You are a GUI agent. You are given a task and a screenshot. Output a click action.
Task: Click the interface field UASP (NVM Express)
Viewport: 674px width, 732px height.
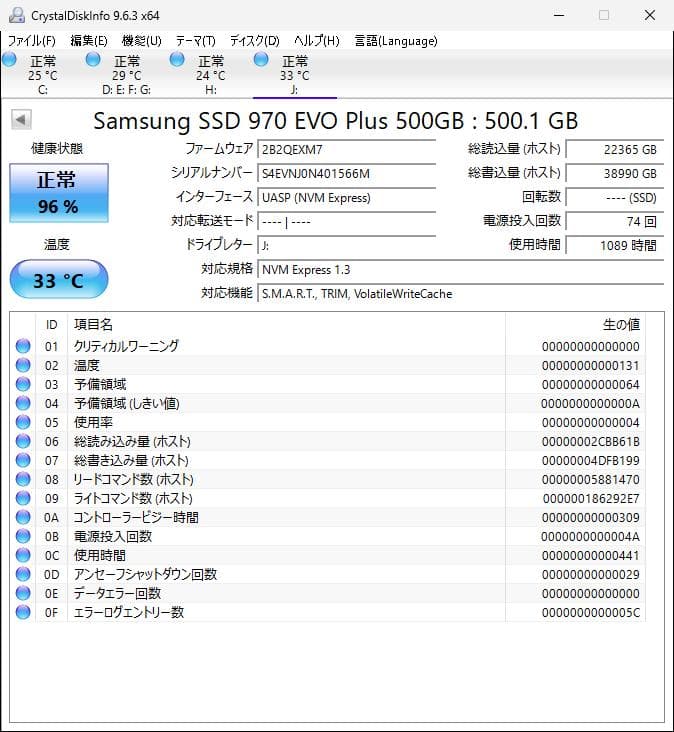pyautogui.click(x=346, y=198)
